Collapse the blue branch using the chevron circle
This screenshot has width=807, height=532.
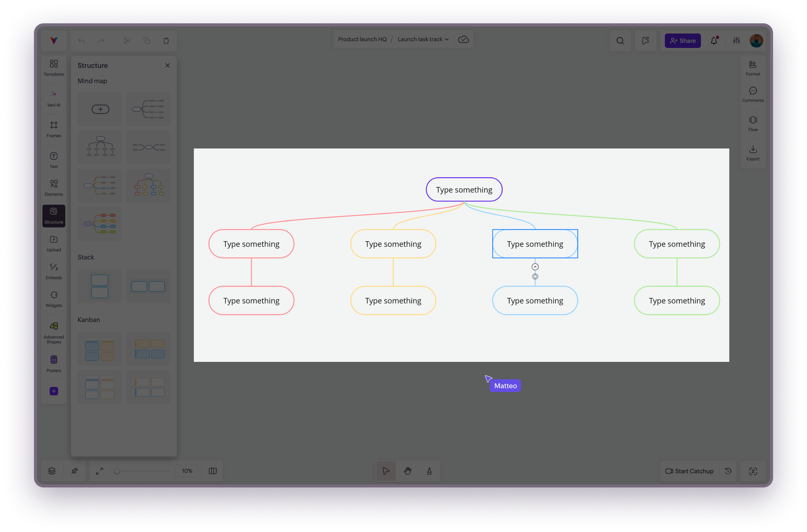tap(535, 267)
